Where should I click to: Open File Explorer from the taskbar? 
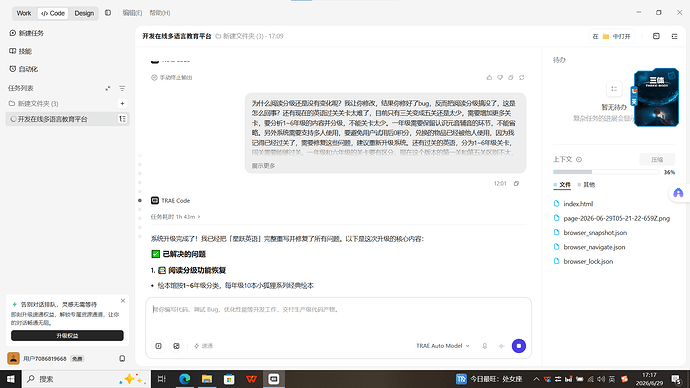207,379
